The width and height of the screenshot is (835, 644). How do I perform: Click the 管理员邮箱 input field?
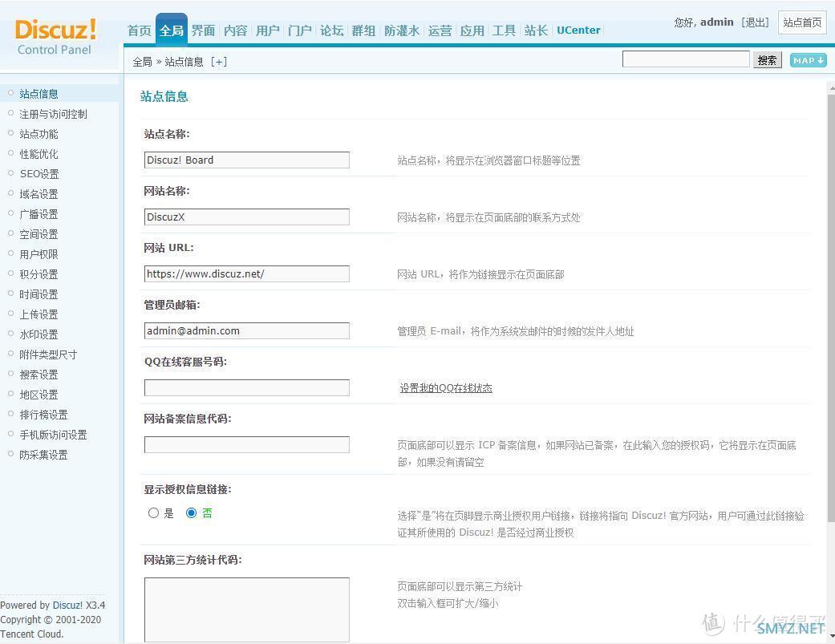[x=247, y=331]
